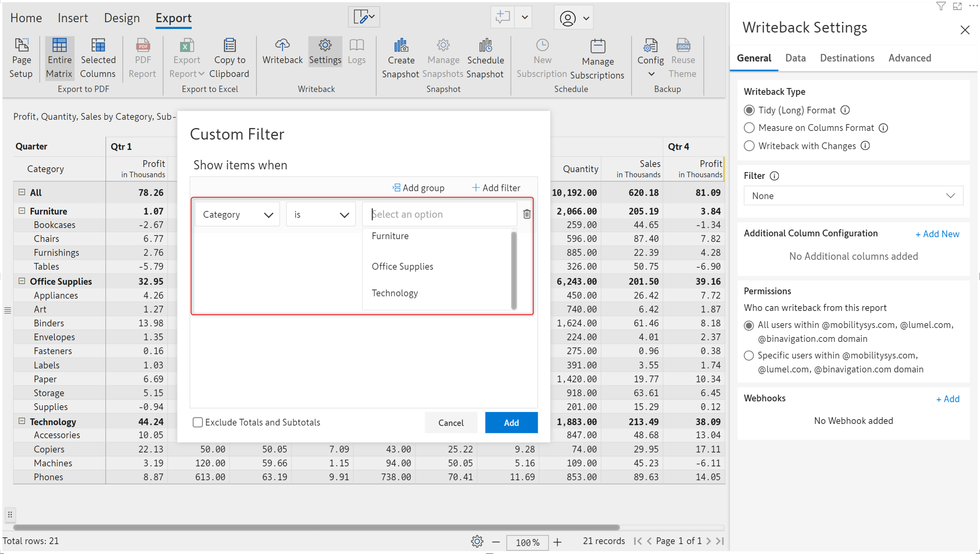Viewport: 980px width, 554px height.
Task: Click the dropdown options list scrollbar
Action: tap(514, 270)
